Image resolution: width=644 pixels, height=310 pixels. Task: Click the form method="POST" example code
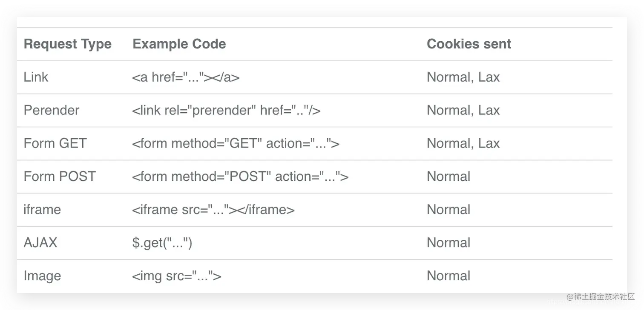tap(240, 176)
